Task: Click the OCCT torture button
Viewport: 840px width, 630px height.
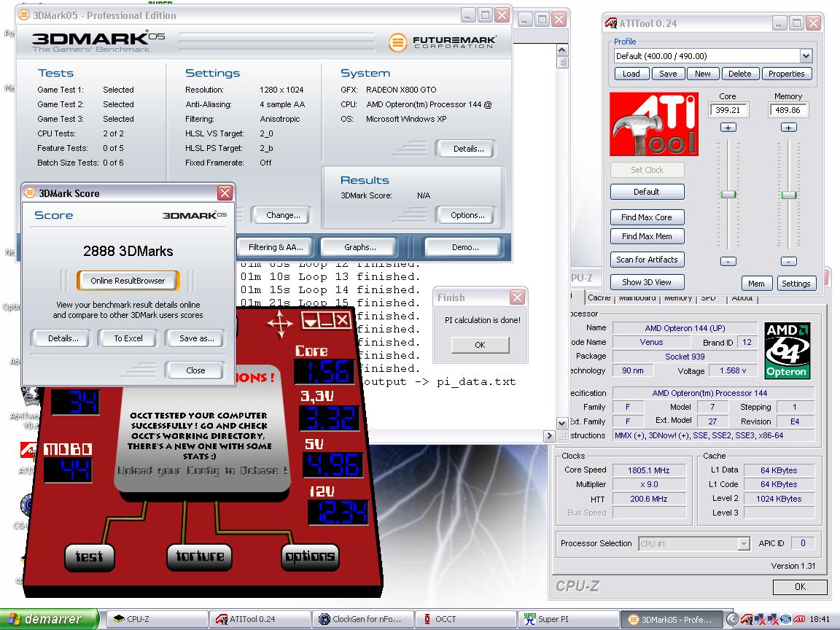Action: click(199, 556)
